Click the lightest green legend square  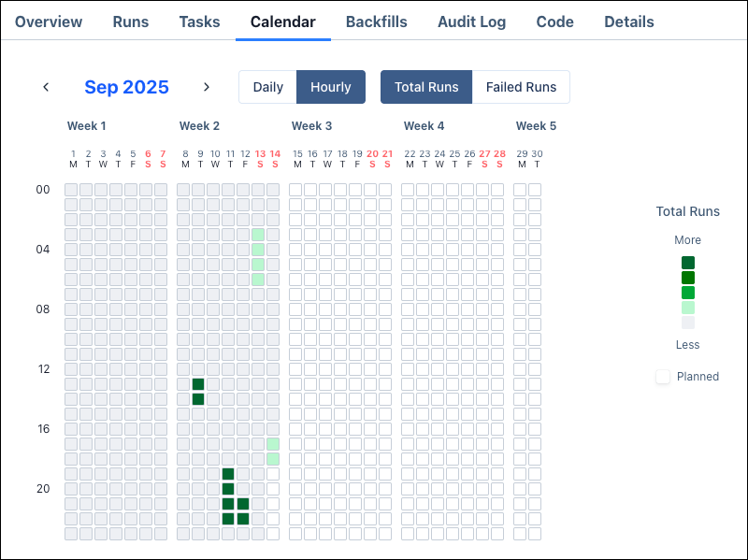coord(688,308)
